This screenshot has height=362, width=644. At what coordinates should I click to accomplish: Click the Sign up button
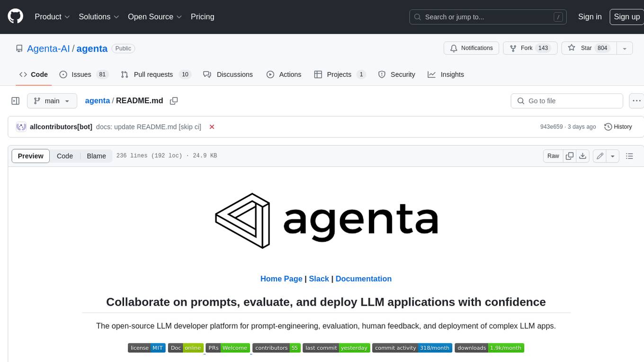tap(626, 17)
